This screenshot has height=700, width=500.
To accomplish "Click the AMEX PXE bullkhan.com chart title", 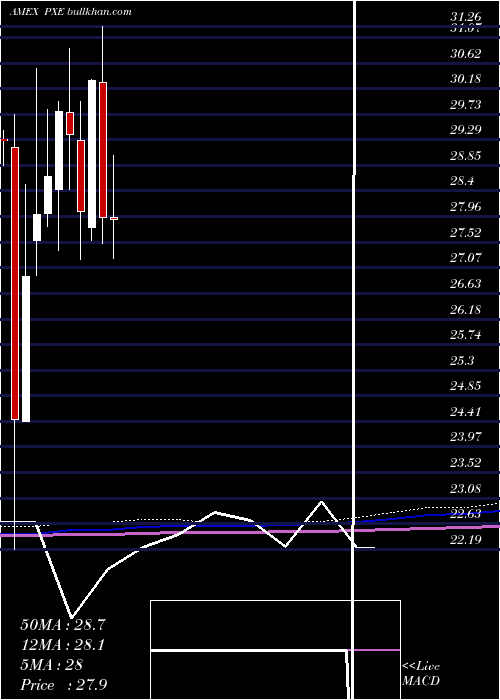I will click(71, 12).
